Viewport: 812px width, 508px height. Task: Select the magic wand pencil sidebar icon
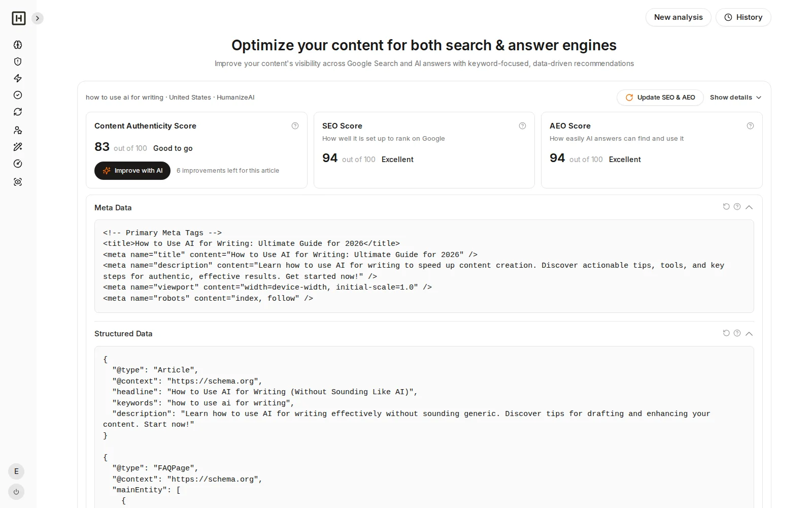18,147
